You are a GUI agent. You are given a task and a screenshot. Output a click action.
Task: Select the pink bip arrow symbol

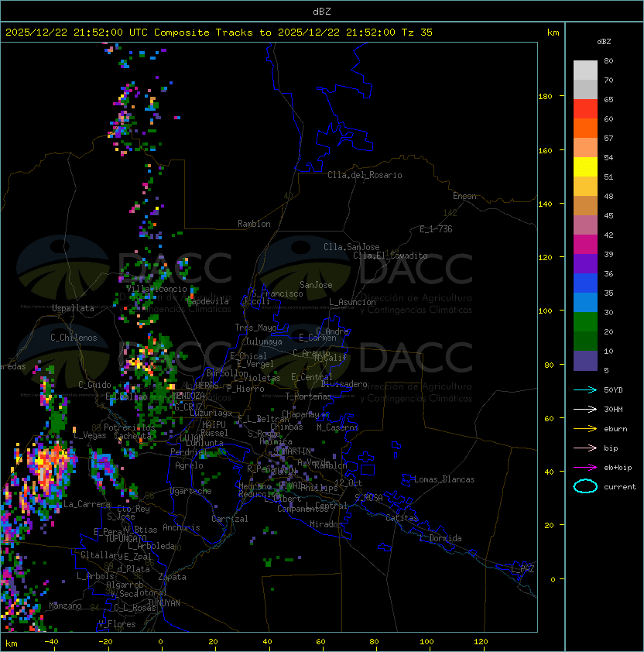click(585, 448)
